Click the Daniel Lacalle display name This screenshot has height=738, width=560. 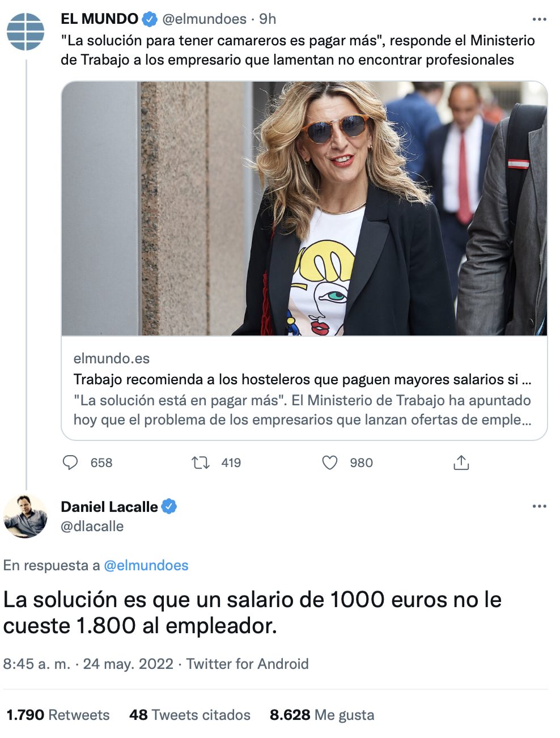tap(109, 506)
